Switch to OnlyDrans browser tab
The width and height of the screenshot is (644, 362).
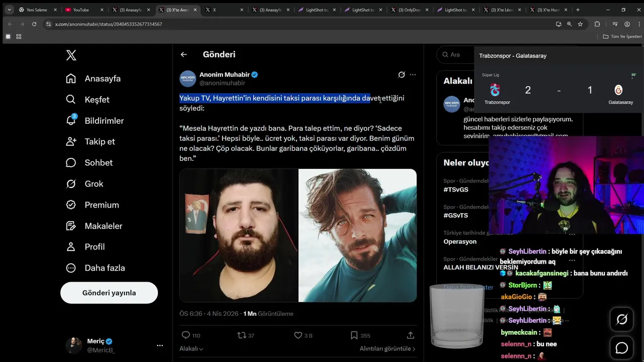click(x=409, y=10)
